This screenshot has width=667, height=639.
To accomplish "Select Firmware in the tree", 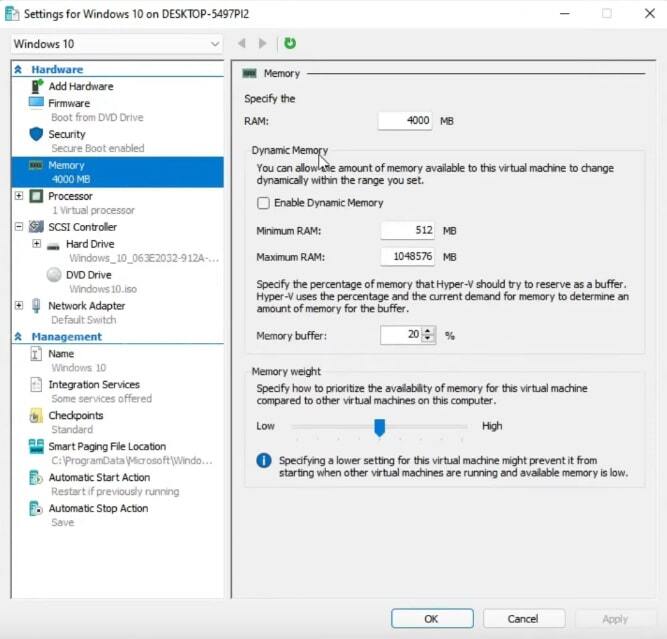I will click(x=69, y=103).
